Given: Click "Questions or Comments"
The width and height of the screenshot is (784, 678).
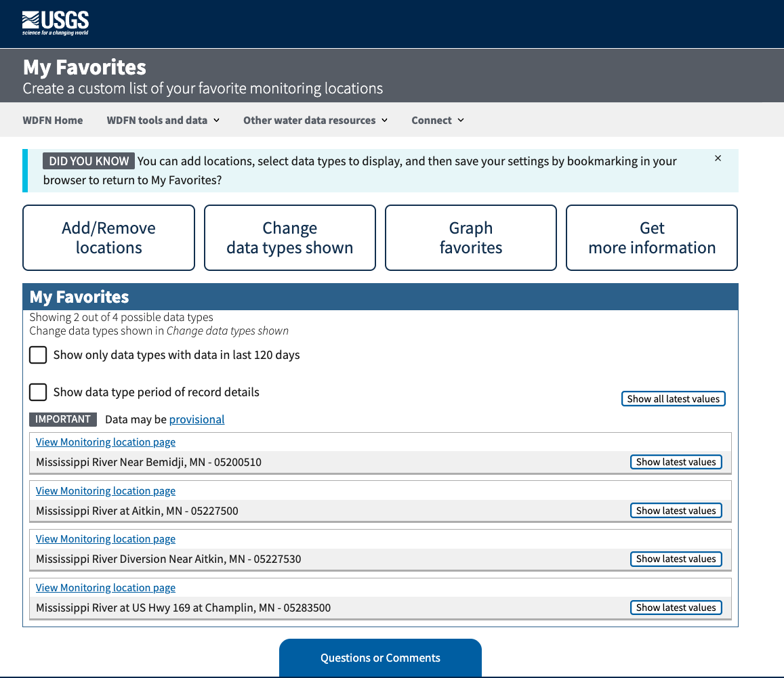Looking at the screenshot, I should pyautogui.click(x=380, y=657).
